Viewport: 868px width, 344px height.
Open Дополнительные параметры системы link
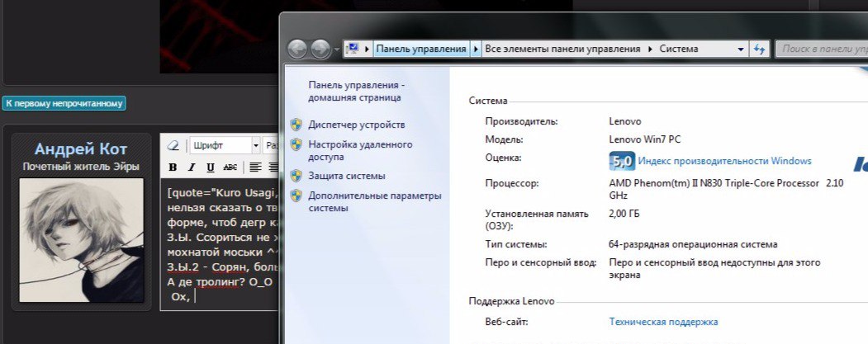tap(375, 202)
